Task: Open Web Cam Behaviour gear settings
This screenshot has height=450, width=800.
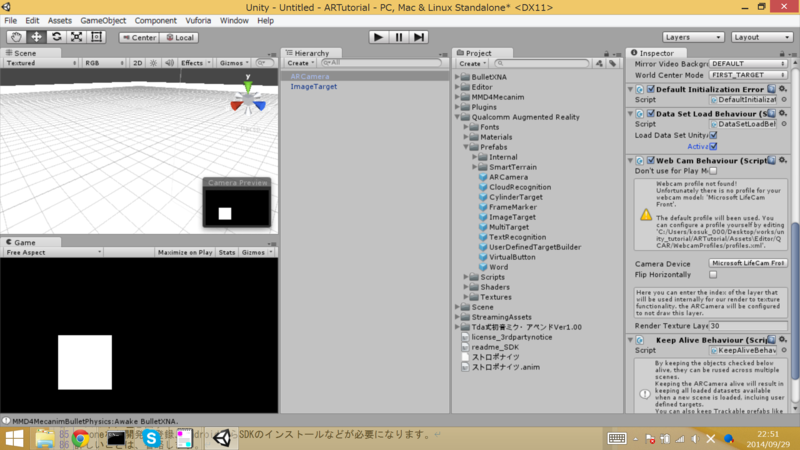Action: tap(782, 160)
